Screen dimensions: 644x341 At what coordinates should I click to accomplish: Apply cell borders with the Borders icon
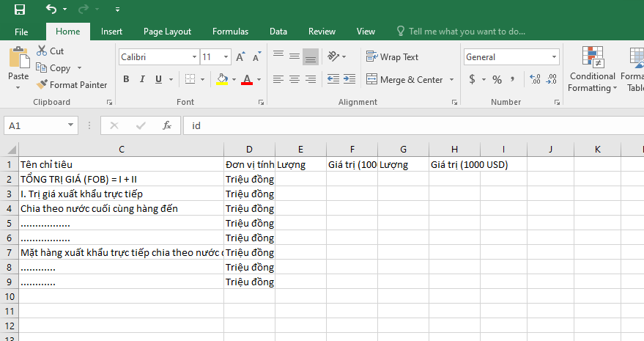pos(190,79)
